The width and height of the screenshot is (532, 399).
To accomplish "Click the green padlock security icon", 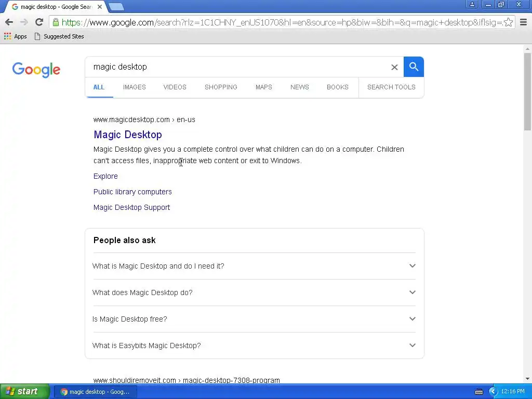I will pyautogui.click(x=56, y=22).
